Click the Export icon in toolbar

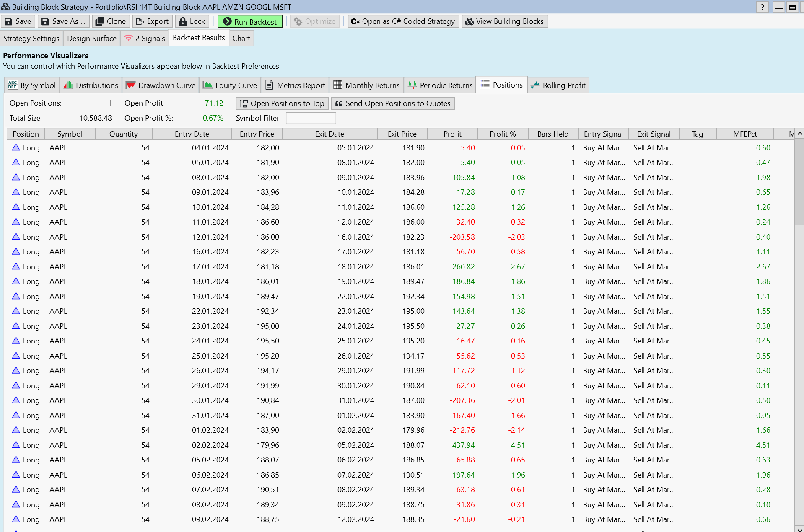coord(140,21)
